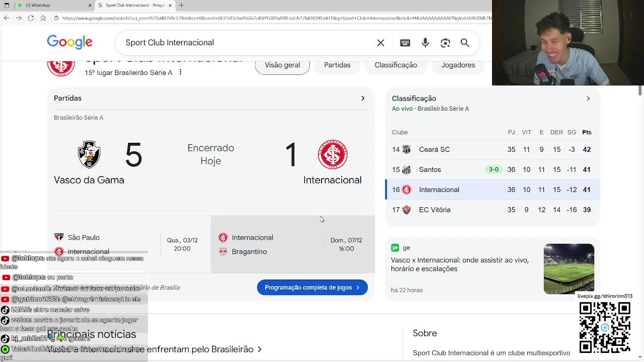Select the Partidas tab
The width and height of the screenshot is (644, 362).
pyautogui.click(x=337, y=65)
